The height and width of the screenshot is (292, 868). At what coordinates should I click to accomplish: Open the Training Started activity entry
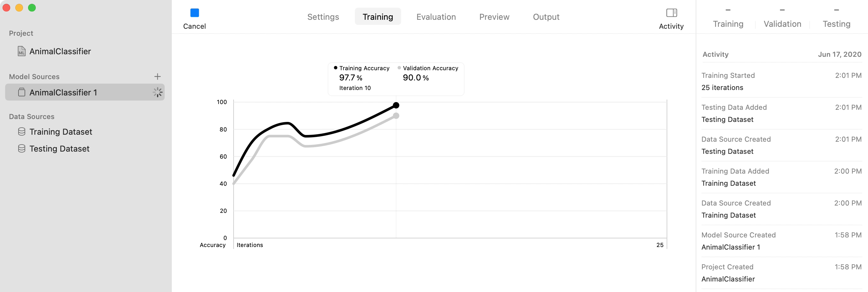(781, 81)
